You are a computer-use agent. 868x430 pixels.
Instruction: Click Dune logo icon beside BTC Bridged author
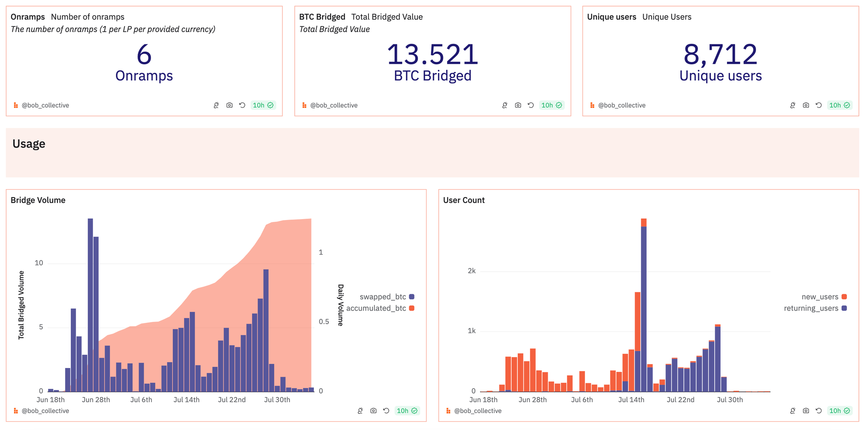(x=304, y=105)
